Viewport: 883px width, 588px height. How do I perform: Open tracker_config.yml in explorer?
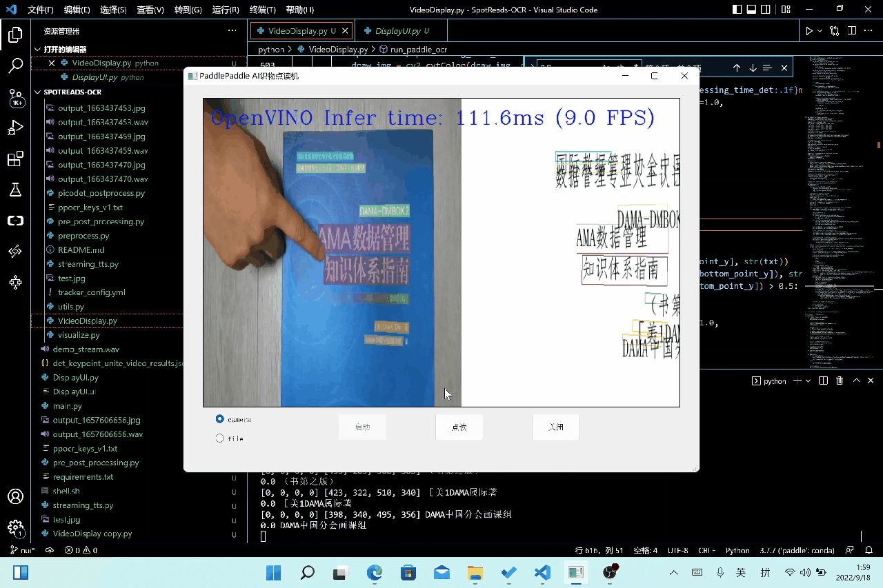click(92, 292)
